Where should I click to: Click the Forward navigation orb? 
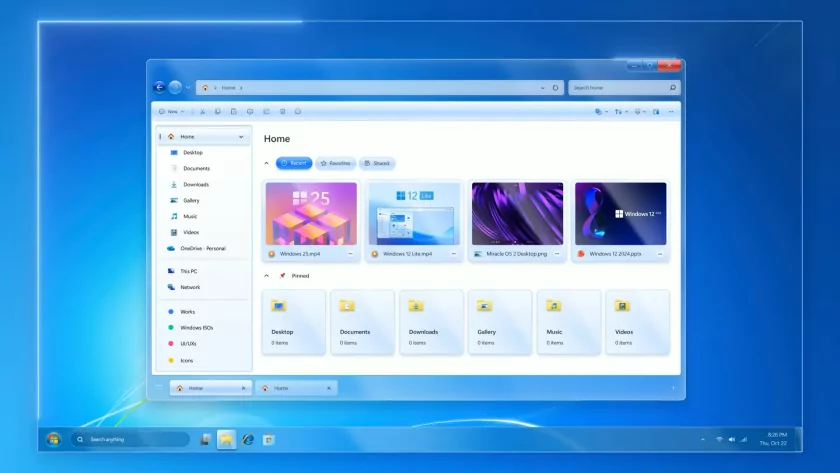pyautogui.click(x=175, y=87)
